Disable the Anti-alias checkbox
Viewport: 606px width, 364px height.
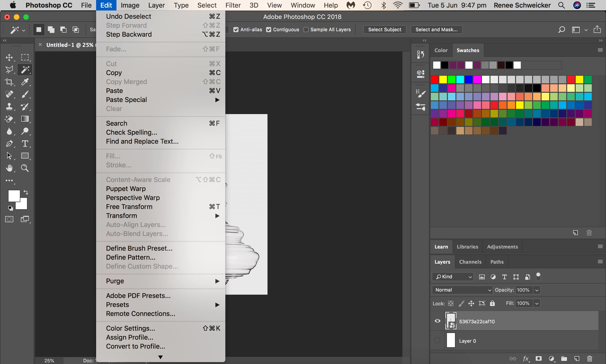click(236, 30)
